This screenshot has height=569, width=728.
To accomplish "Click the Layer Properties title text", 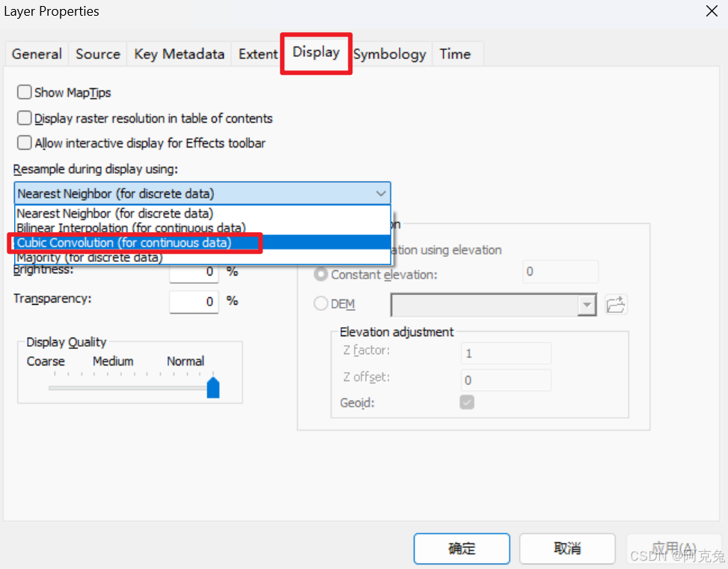I will pyautogui.click(x=52, y=11).
